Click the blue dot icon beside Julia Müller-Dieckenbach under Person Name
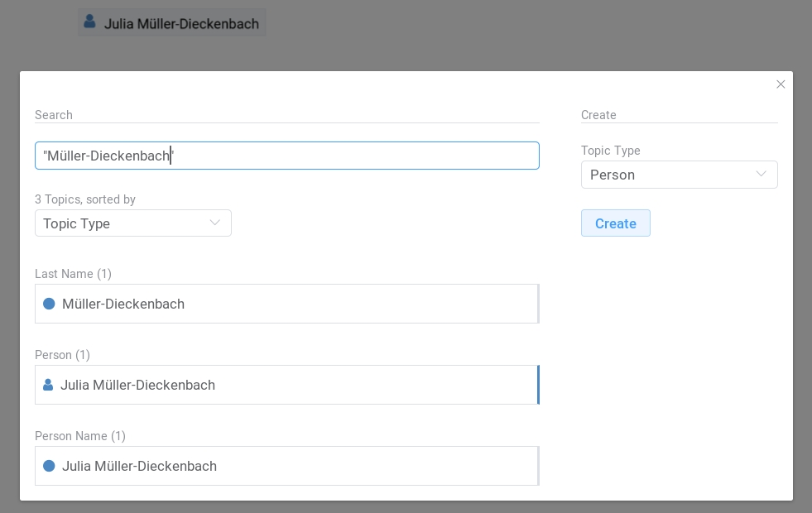812x513 pixels. pos(49,465)
